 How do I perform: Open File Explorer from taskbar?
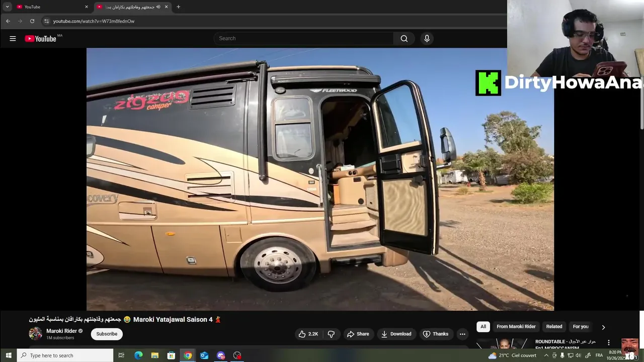tap(155, 355)
